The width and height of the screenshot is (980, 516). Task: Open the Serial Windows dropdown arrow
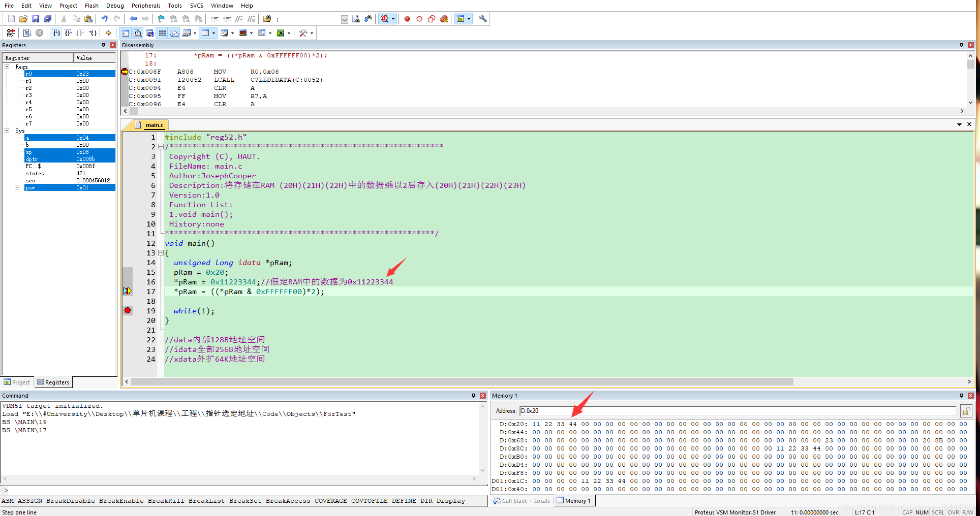pos(232,33)
